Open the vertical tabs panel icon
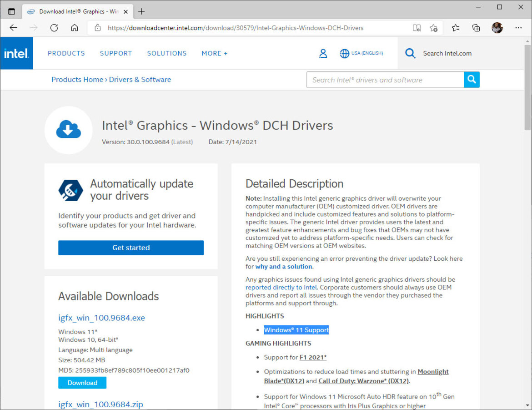The width and height of the screenshot is (532, 410). (x=11, y=11)
